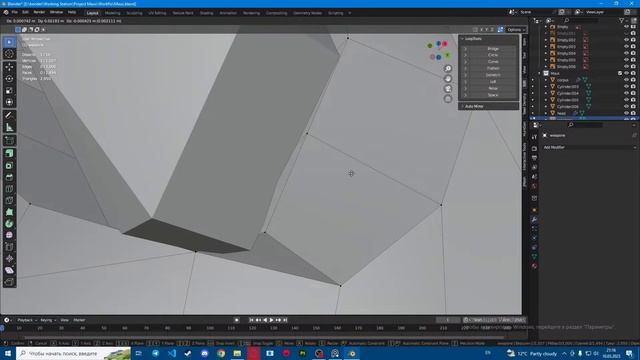640x360 pixels.
Task: Click the viewport pan hand gizmo
Action: [448, 78]
